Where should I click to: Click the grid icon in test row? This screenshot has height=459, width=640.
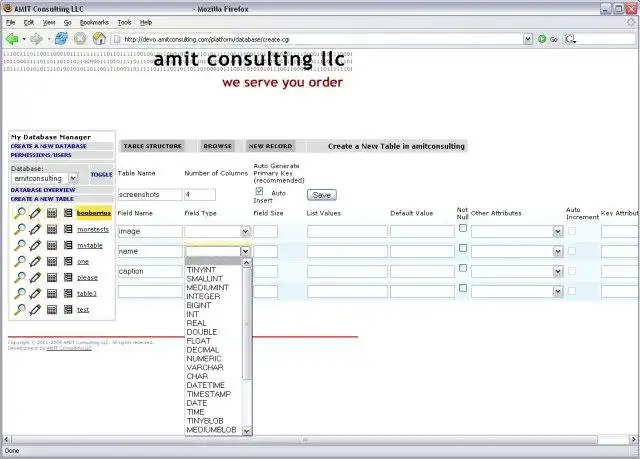click(x=52, y=310)
